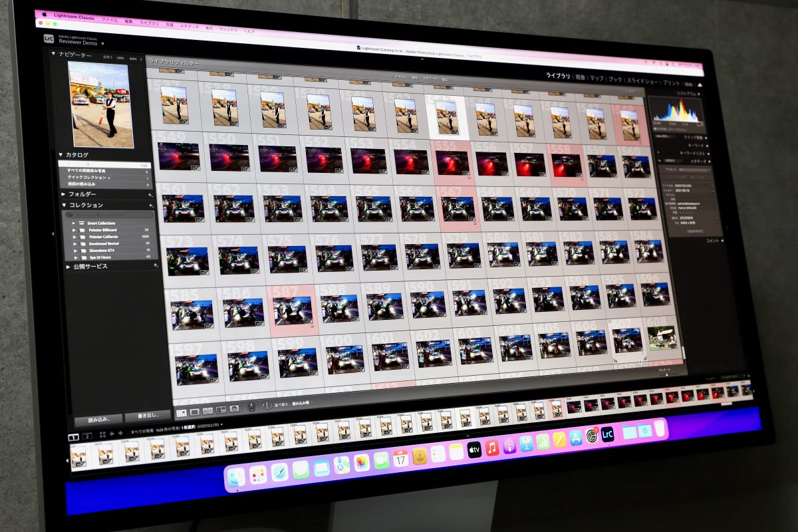798x532 pixels.
Task: Click the navigator preview image
Action: click(100, 103)
